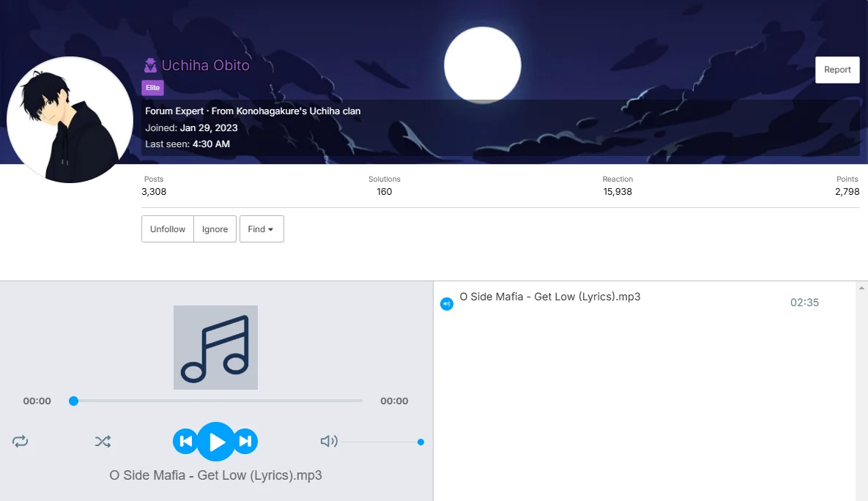Click the staff icon beside the username
Image resolution: width=868 pixels, height=501 pixels.
(150, 65)
